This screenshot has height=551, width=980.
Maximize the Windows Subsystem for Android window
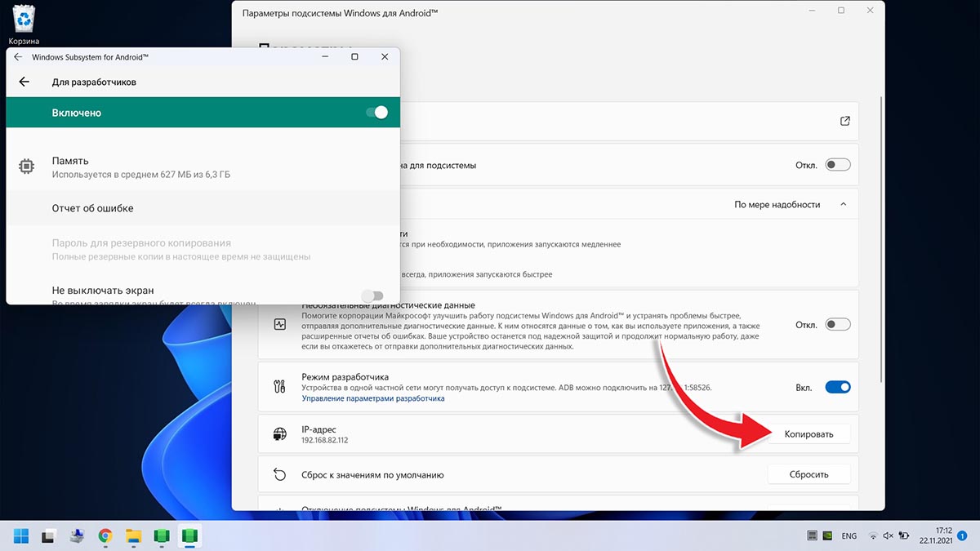[x=354, y=57]
